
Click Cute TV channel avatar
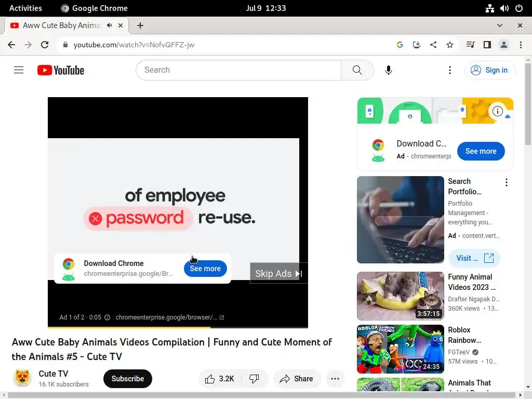click(22, 378)
